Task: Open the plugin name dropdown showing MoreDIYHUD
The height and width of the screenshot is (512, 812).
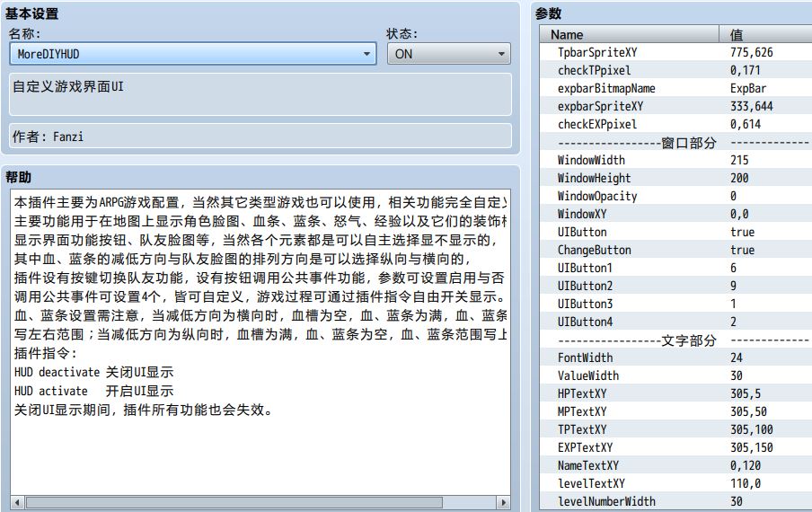Action: (193, 54)
